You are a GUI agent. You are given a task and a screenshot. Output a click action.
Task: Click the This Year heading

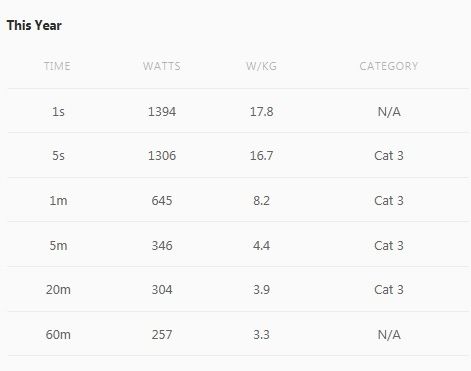pos(34,25)
